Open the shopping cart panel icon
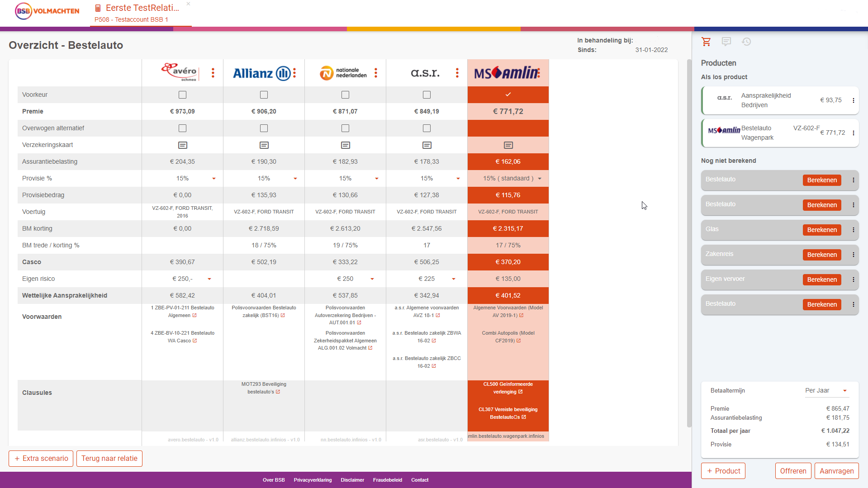The width and height of the screenshot is (868, 488). click(706, 42)
